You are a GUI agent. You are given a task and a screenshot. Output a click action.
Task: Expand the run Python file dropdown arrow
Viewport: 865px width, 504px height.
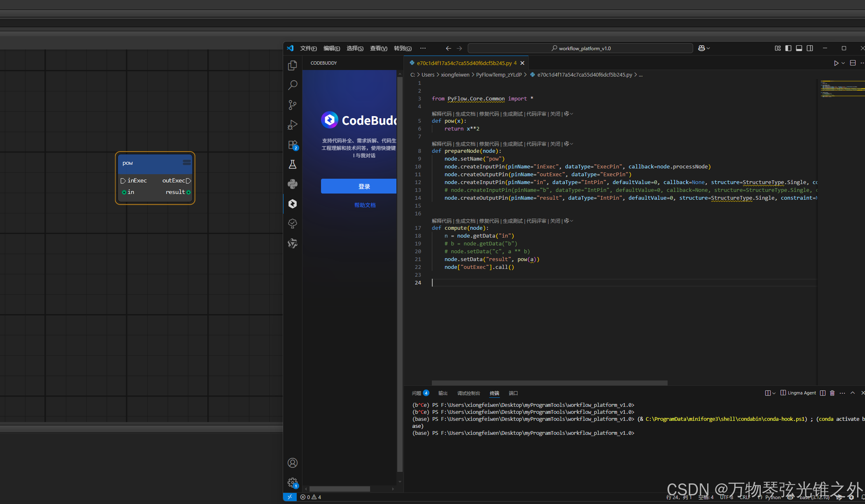pyautogui.click(x=843, y=63)
